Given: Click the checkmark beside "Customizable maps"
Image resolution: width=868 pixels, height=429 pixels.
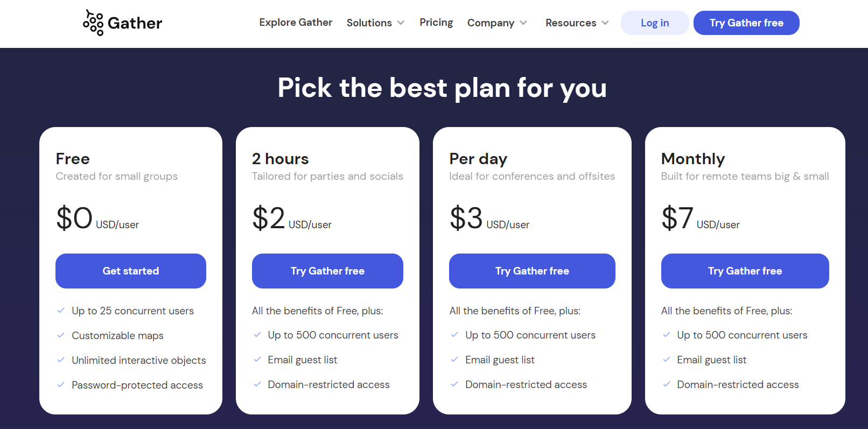Looking at the screenshot, I should [60, 335].
